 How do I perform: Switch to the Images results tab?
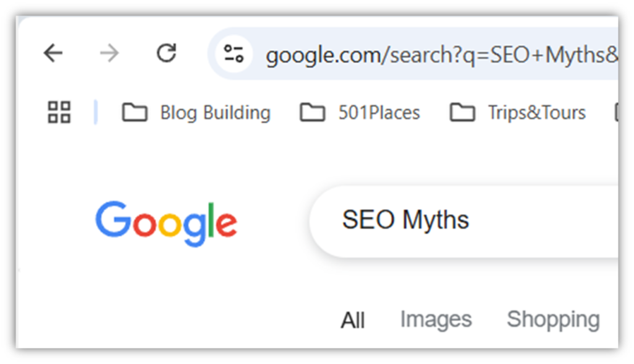pos(435,319)
